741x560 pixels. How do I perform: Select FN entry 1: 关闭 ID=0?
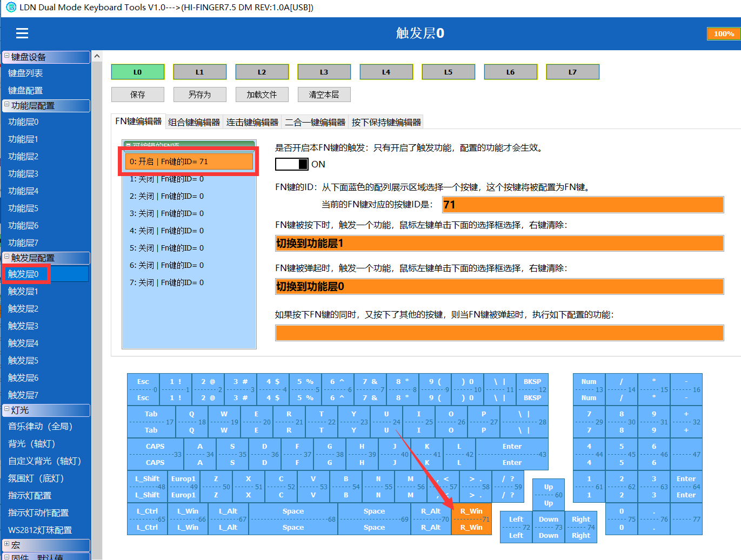189,179
